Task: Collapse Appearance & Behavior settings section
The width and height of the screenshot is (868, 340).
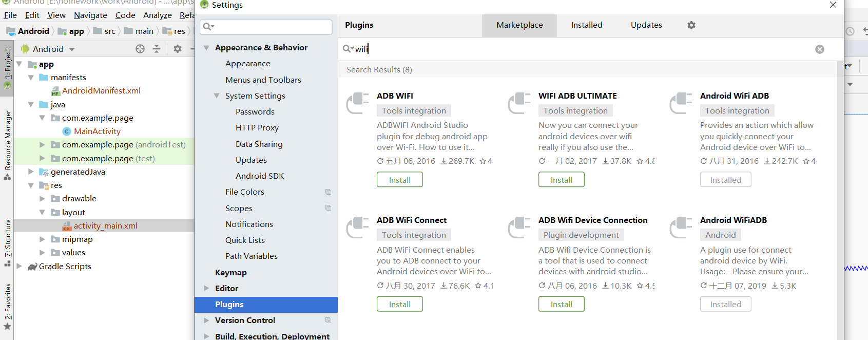Action: coord(206,48)
